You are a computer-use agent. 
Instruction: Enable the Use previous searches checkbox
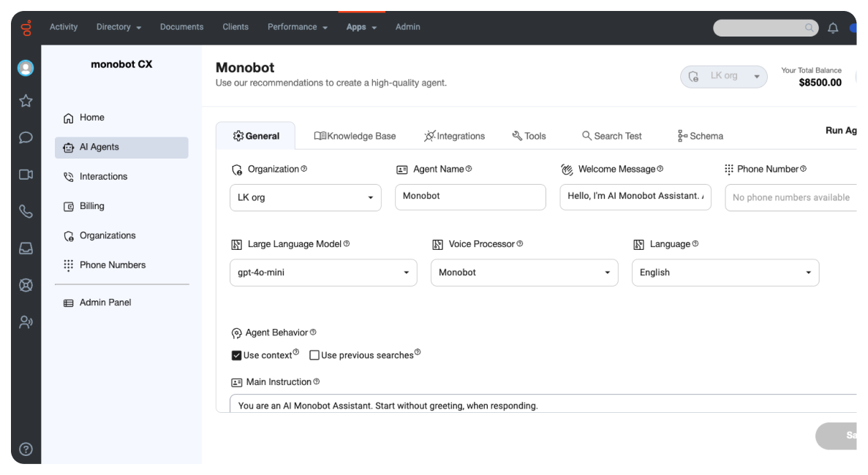click(x=314, y=355)
